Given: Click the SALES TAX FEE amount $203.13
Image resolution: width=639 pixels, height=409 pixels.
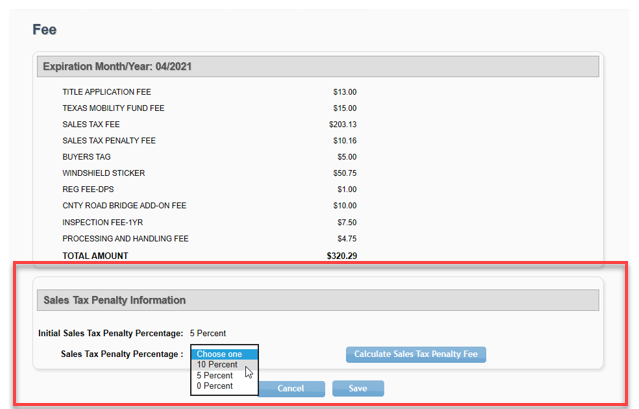Looking at the screenshot, I should coord(342,124).
